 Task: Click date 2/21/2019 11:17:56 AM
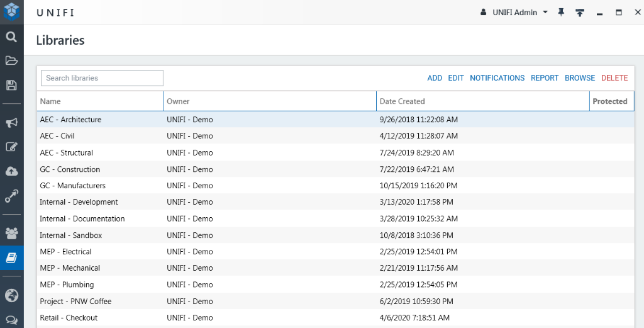click(x=418, y=268)
